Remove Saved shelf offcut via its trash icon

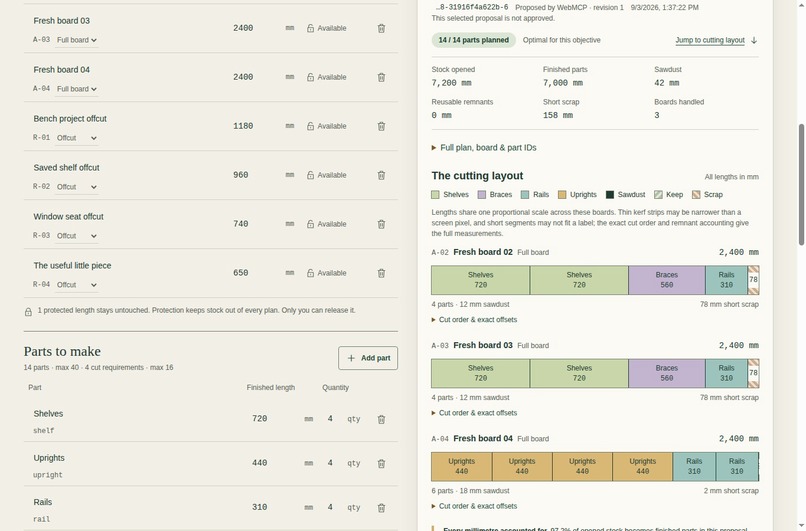click(x=381, y=175)
